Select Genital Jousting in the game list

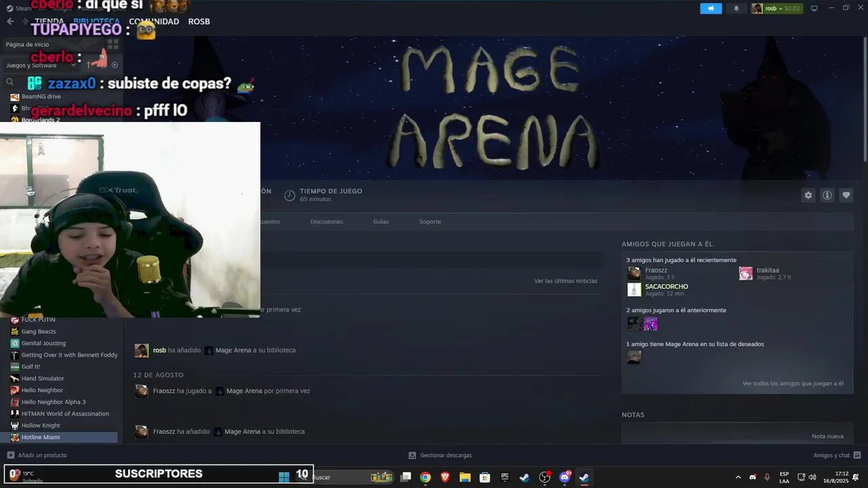point(43,343)
